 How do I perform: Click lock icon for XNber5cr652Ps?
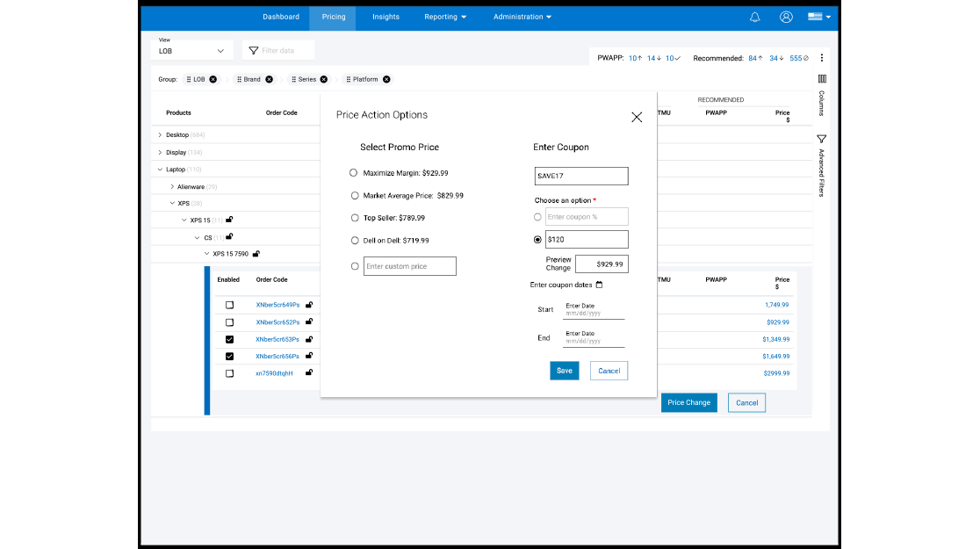[309, 321]
